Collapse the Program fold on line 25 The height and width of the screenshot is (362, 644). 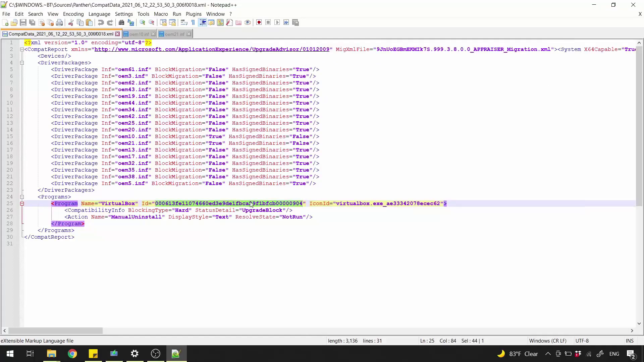tap(22, 203)
